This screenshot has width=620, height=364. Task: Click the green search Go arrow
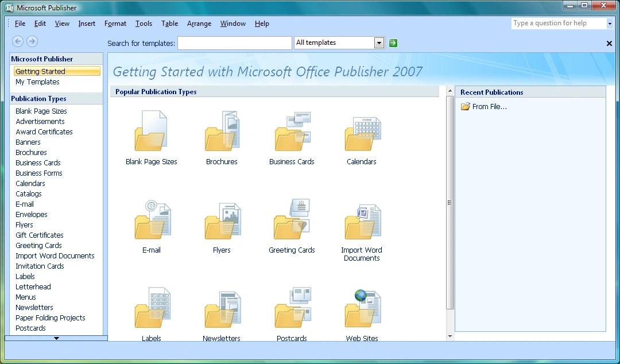(x=393, y=42)
